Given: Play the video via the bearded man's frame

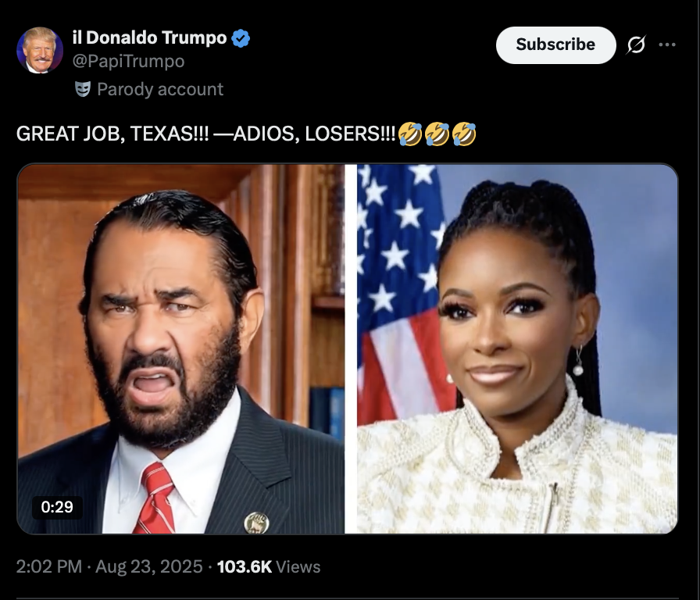Looking at the screenshot, I should pos(180,348).
